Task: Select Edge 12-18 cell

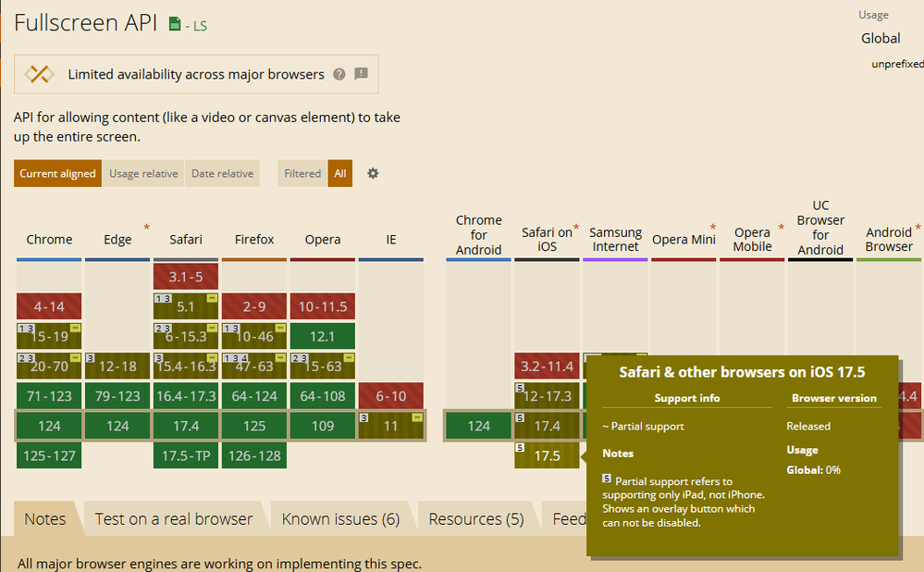Action: point(117,367)
